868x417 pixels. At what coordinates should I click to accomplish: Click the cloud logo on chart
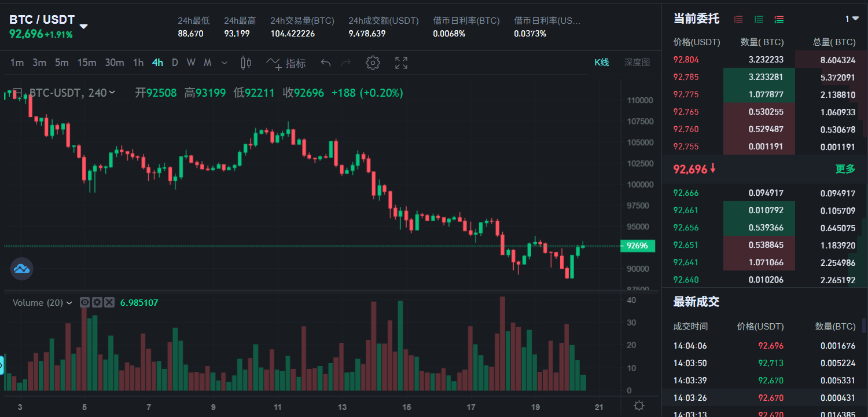[x=22, y=269]
